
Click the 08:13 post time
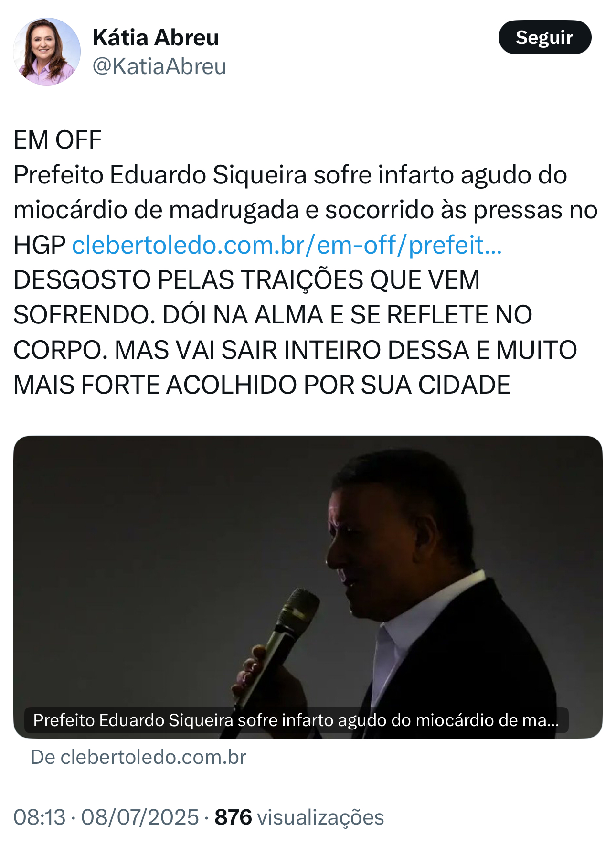pos(40,817)
